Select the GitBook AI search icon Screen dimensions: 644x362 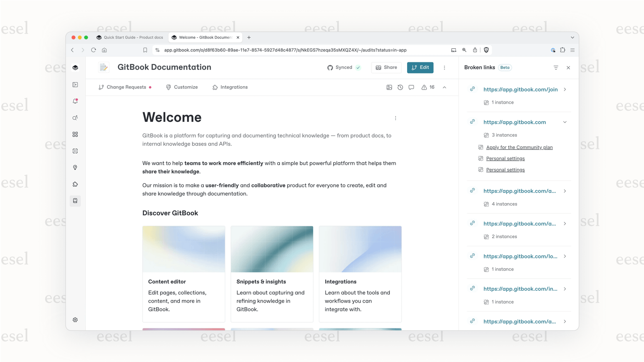75,118
